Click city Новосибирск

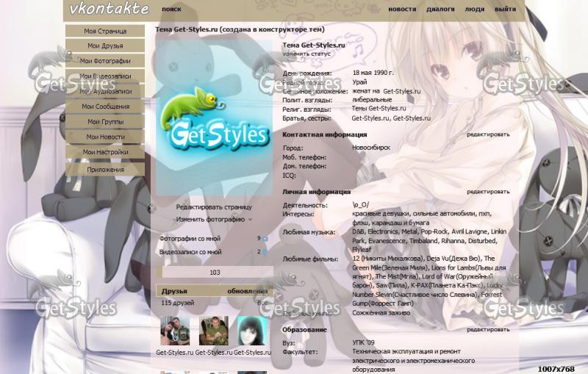tap(371, 148)
